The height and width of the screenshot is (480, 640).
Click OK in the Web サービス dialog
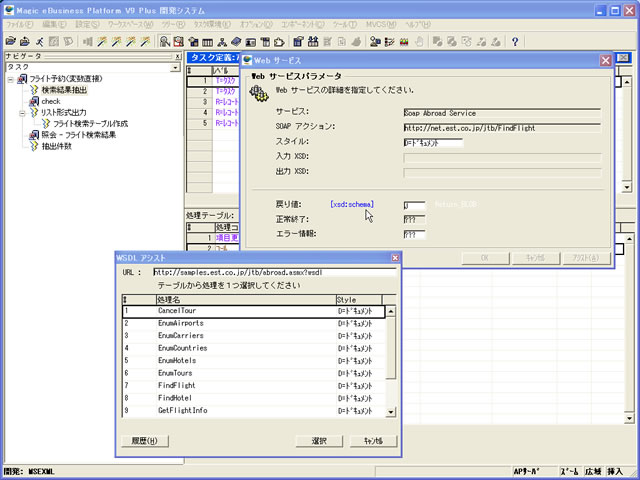[x=485, y=258]
